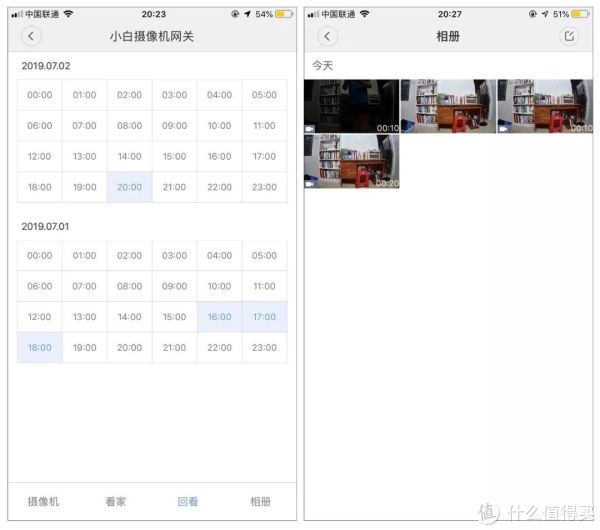This screenshot has width=600, height=530.
Task: Select highlighted 17:00 slot on 2019.07.01
Action: click(264, 316)
